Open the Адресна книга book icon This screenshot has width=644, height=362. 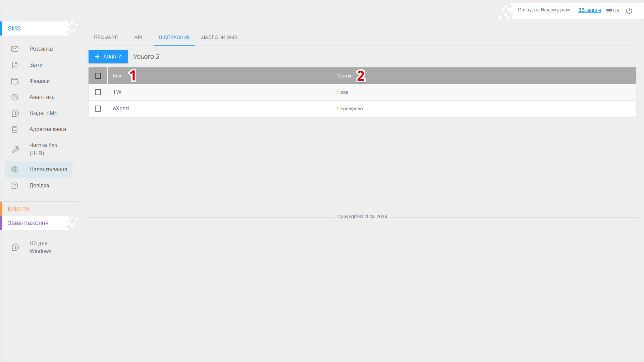[15, 129]
